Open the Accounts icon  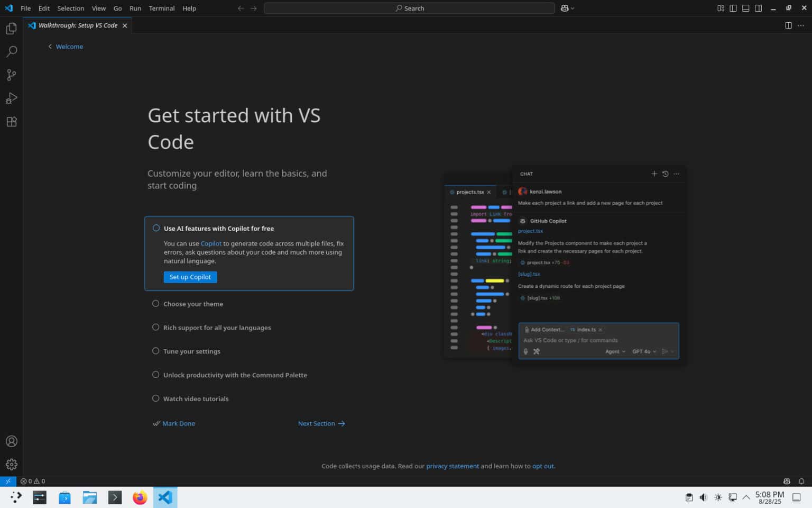[x=11, y=441]
